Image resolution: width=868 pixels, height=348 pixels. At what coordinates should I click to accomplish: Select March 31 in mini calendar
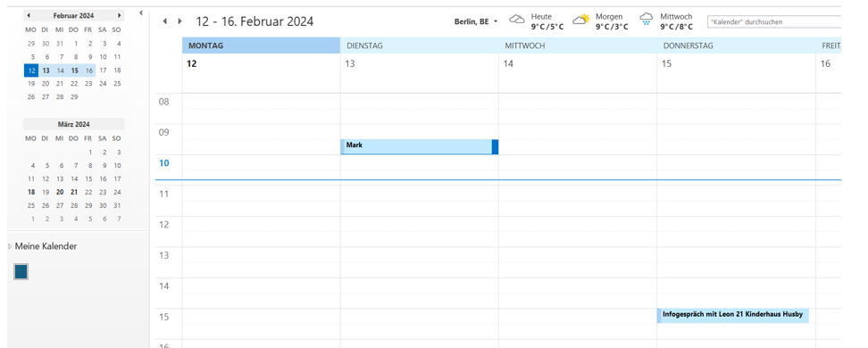click(117, 205)
